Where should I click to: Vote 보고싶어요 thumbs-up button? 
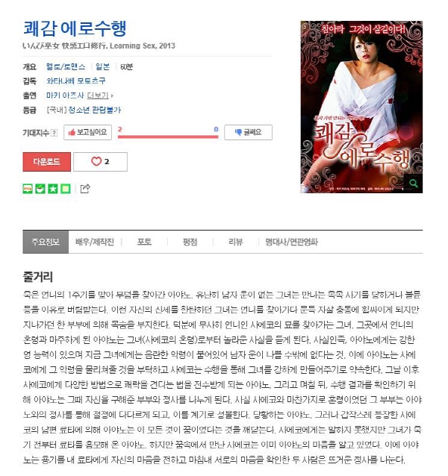[x=87, y=132]
